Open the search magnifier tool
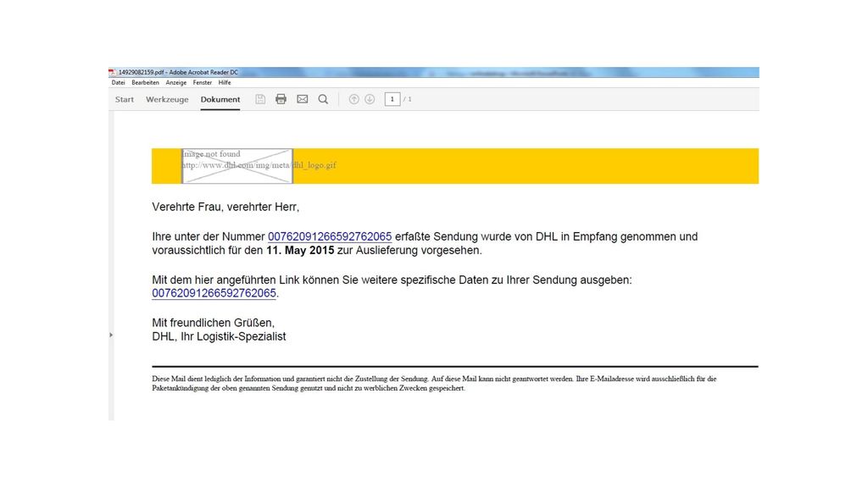This screenshot has height=488, width=868. tap(323, 99)
